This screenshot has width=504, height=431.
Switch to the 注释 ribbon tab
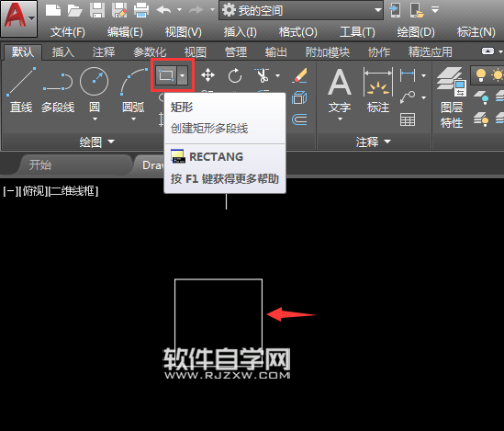pyautogui.click(x=104, y=51)
